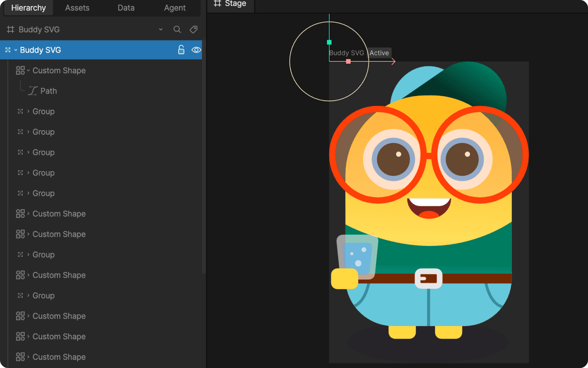Viewport: 588px width, 368px height.
Task: Click shape icon of Custom Shape above Path
Action: (20, 70)
